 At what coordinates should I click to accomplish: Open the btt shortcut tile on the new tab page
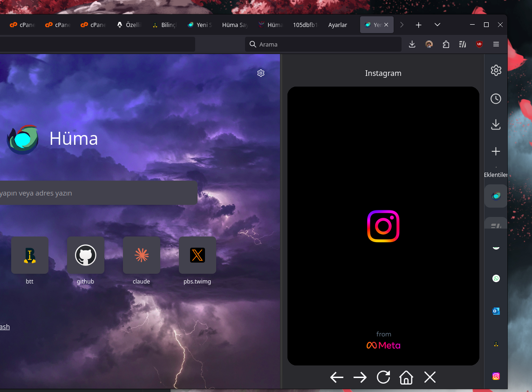pos(30,255)
